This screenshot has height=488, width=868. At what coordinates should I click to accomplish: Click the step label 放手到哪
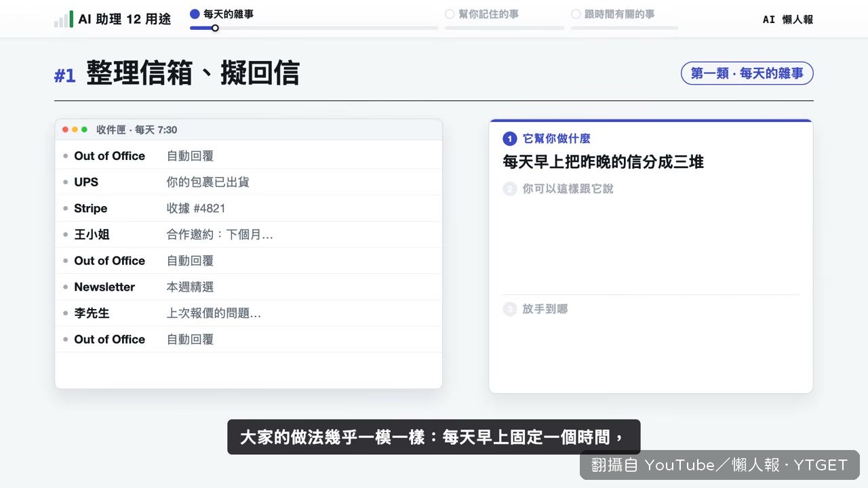coord(545,309)
